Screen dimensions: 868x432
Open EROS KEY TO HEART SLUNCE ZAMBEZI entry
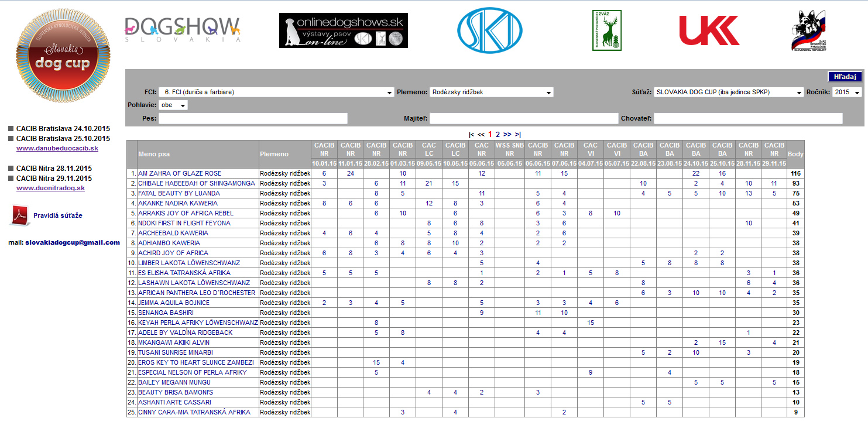click(196, 362)
